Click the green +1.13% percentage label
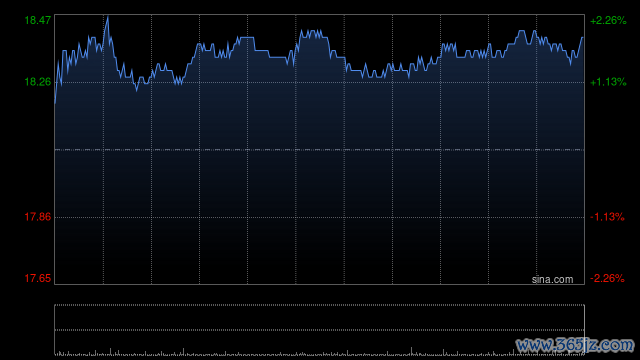The image size is (640, 360). (x=608, y=82)
